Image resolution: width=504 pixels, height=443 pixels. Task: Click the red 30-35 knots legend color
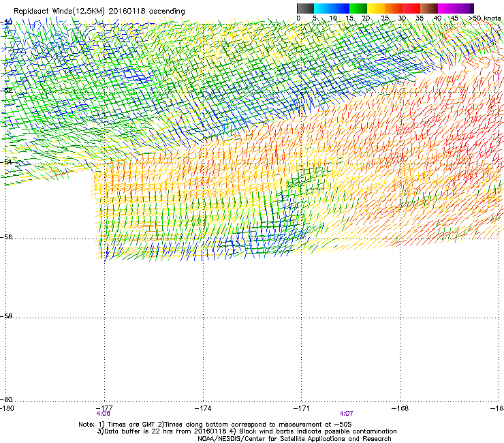[411, 8]
